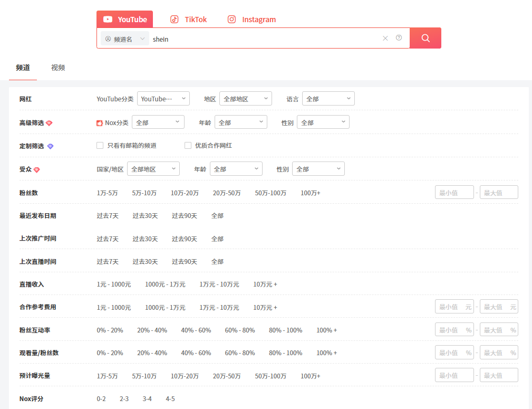Choose 过去30天 for 最近发布日期
This screenshot has width=532, height=409.
145,216
